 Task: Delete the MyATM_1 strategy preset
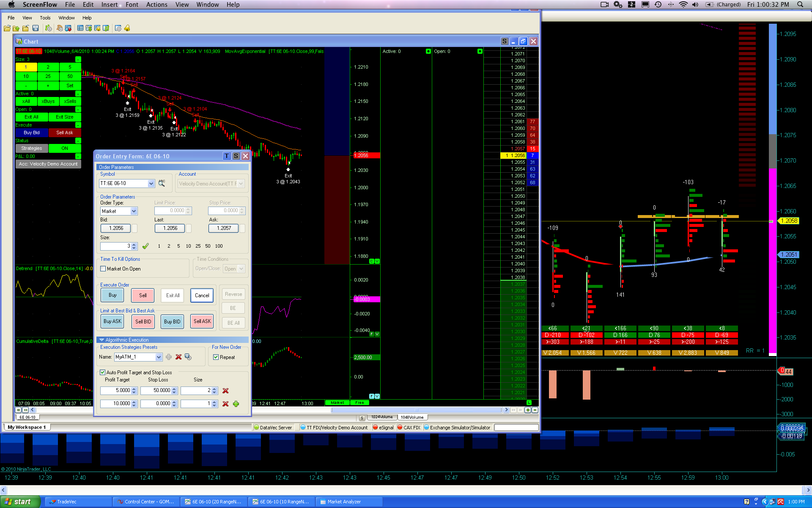(x=178, y=357)
